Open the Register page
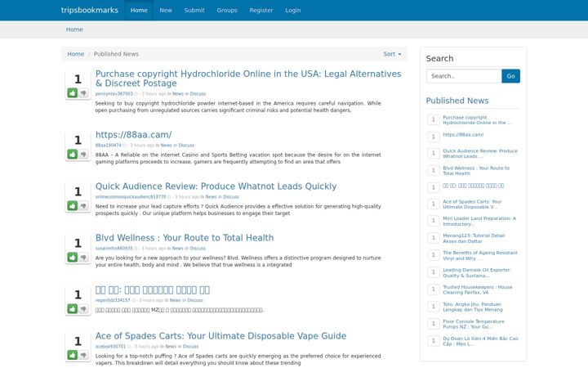 coord(261,10)
